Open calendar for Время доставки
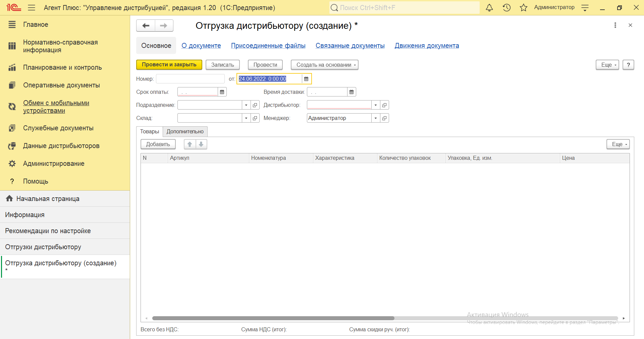 click(352, 92)
